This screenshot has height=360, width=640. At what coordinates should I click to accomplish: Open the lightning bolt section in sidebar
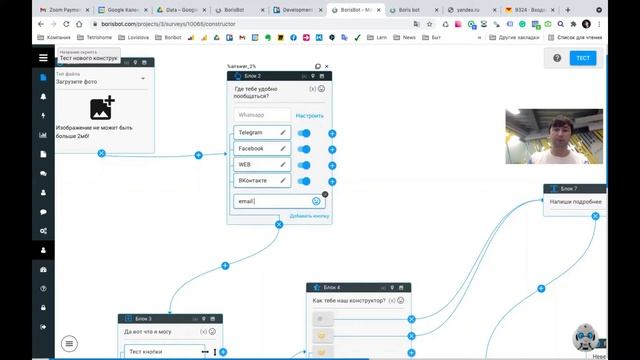(43, 116)
